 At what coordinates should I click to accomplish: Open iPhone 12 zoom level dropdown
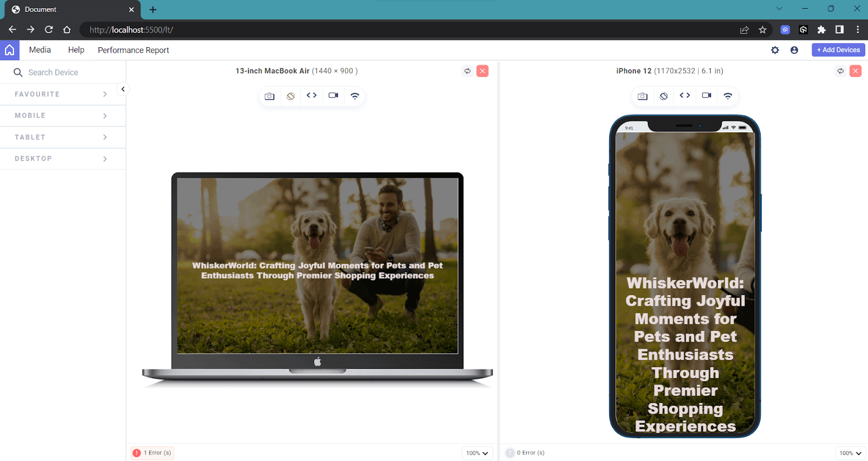(x=850, y=453)
